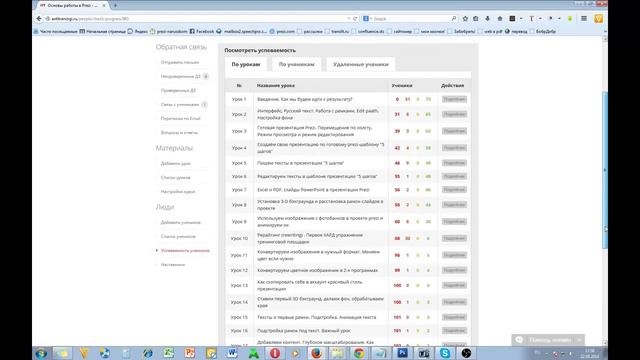Open the Помощь онлайн chat widget

(x=548, y=340)
